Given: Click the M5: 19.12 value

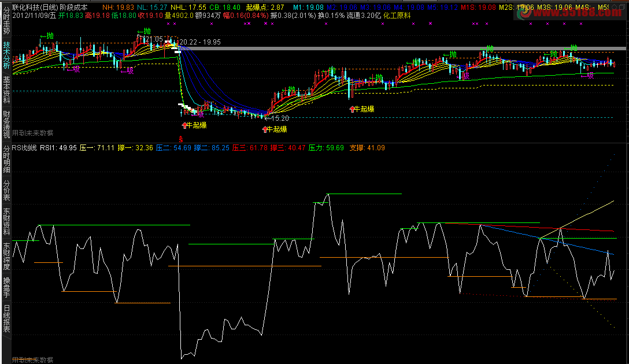Looking at the screenshot, I should 442,7.
